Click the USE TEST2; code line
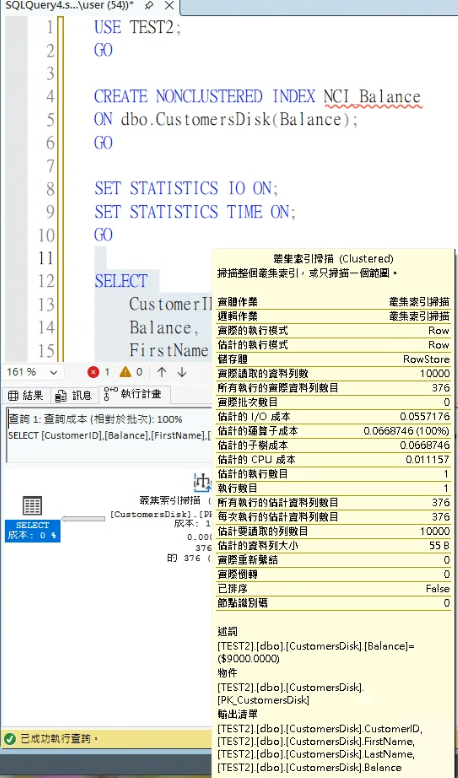This screenshot has width=458, height=778. point(138,27)
